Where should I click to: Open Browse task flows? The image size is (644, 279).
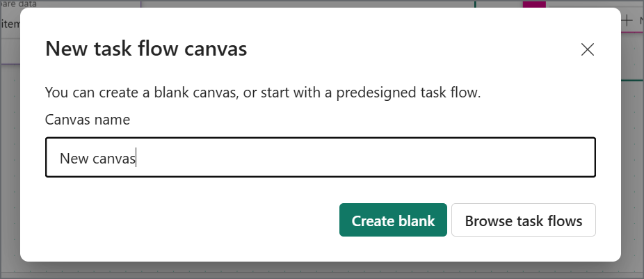pyautogui.click(x=523, y=220)
